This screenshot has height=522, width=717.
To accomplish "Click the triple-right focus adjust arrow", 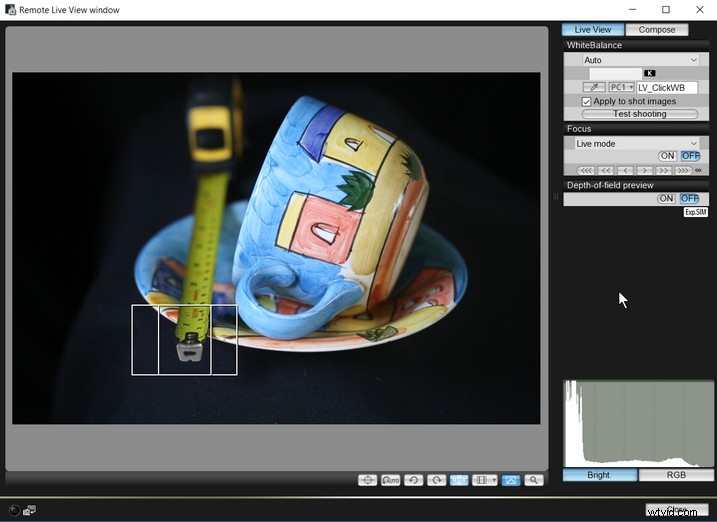I will coord(683,170).
